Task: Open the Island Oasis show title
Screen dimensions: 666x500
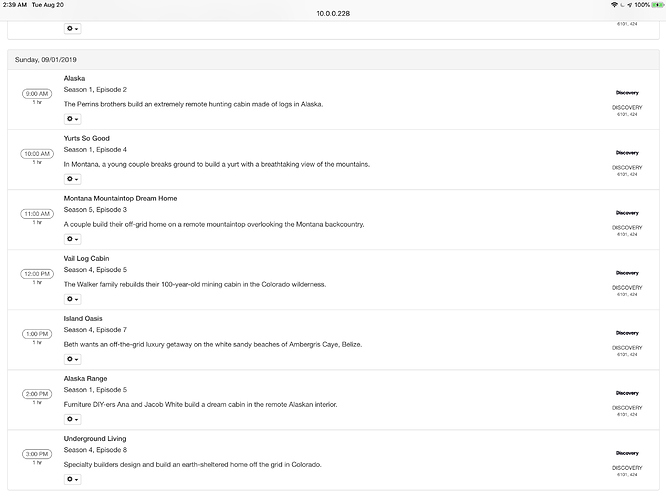Action: click(83, 318)
